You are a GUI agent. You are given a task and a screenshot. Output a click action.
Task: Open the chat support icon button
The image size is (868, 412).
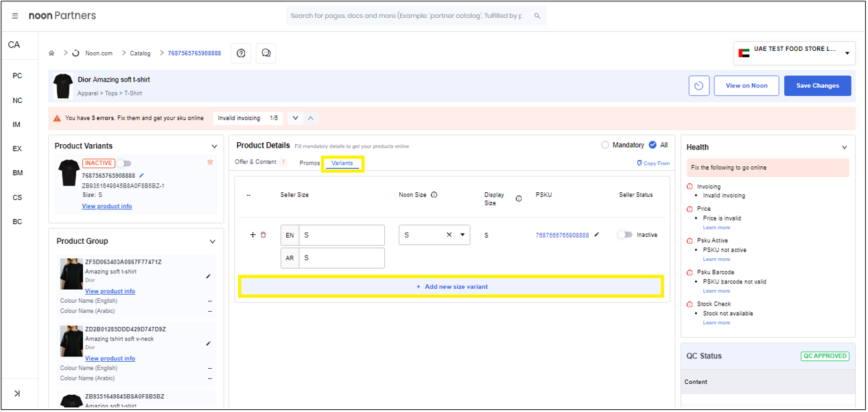(x=266, y=53)
